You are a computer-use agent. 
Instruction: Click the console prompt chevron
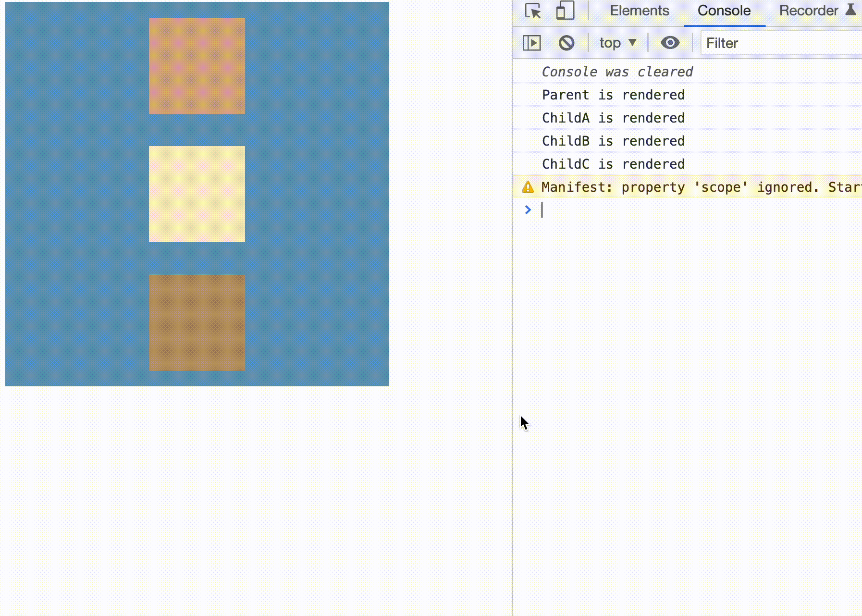528,209
